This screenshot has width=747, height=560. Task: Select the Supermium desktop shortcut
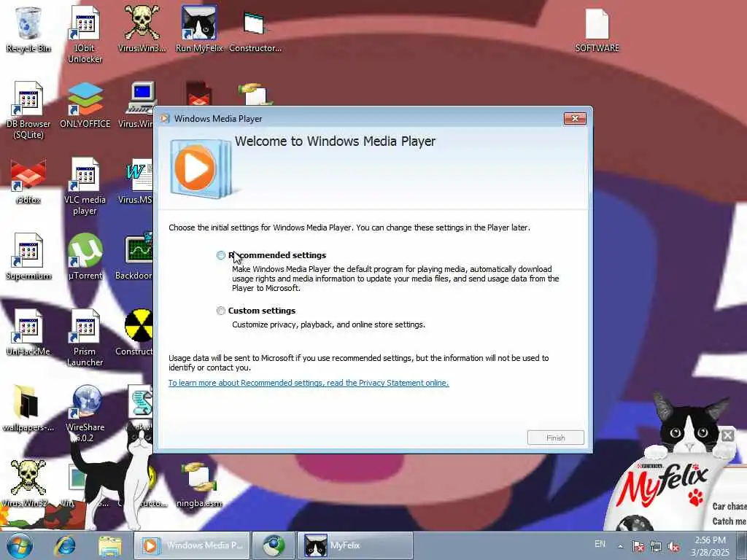(28, 257)
